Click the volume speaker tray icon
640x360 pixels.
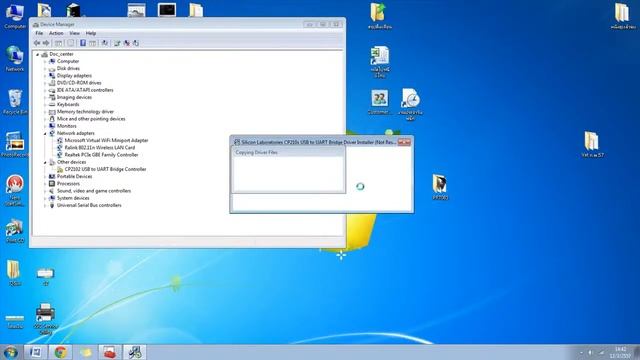(x=590, y=352)
